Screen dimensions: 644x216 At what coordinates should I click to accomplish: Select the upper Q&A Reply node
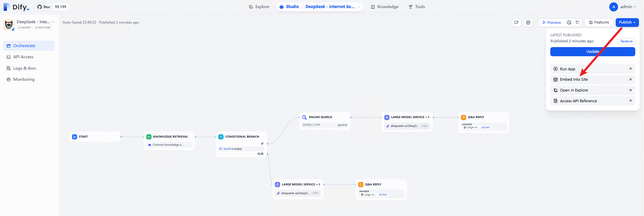(x=484, y=122)
